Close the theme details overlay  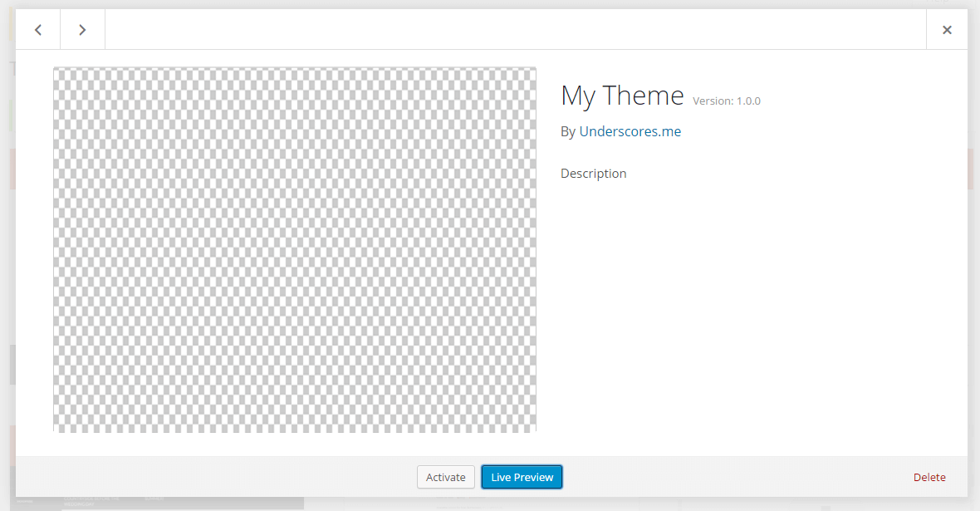pyautogui.click(x=947, y=29)
